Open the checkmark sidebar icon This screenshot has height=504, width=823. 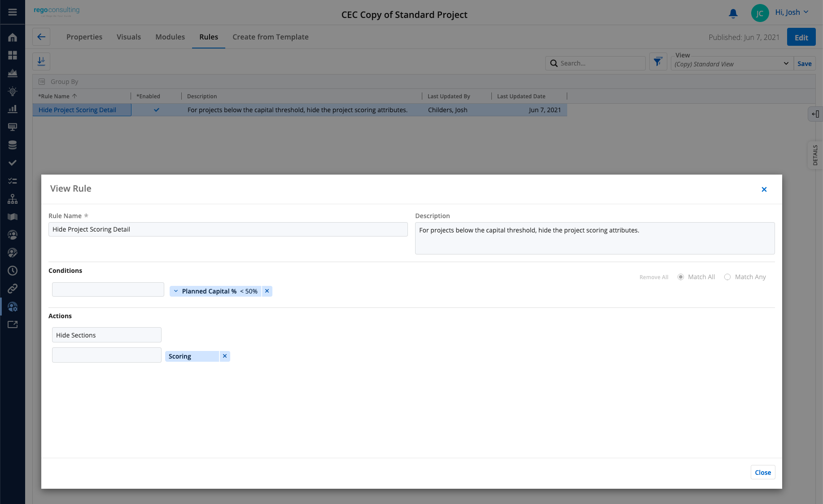click(13, 163)
